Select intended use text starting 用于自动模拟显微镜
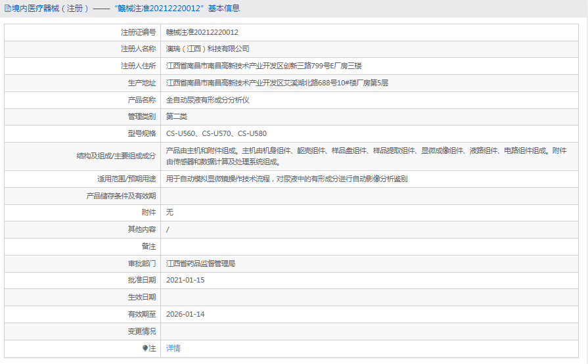588x364 pixels. (x=287, y=179)
